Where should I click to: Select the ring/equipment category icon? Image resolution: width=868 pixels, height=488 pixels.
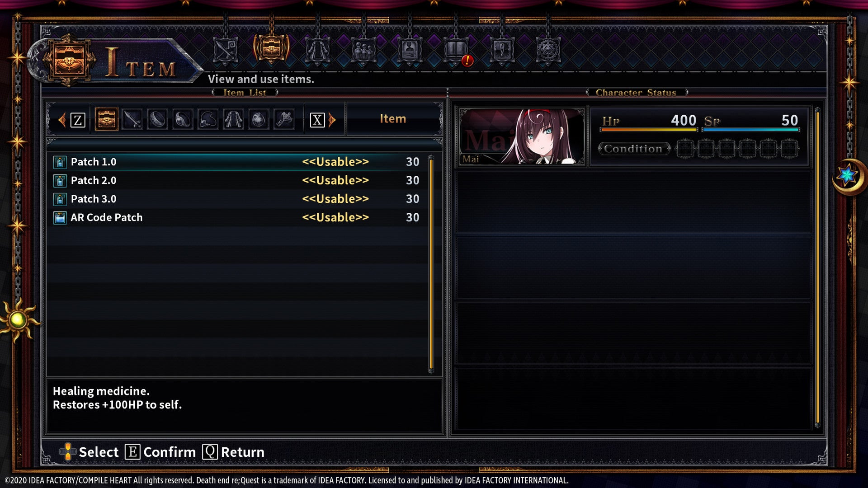(x=157, y=119)
